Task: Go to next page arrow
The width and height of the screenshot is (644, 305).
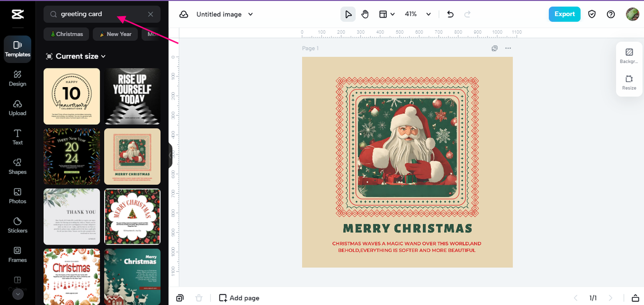Action: pyautogui.click(x=611, y=298)
